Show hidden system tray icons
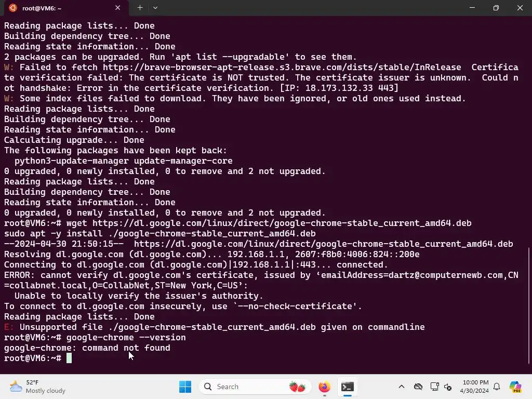The image size is (532, 399). (x=402, y=387)
